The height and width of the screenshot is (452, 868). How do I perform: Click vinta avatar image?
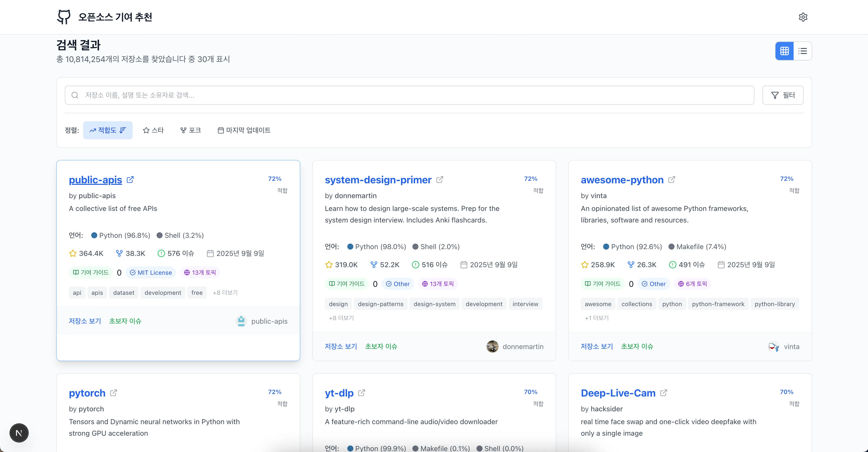pyautogui.click(x=774, y=347)
